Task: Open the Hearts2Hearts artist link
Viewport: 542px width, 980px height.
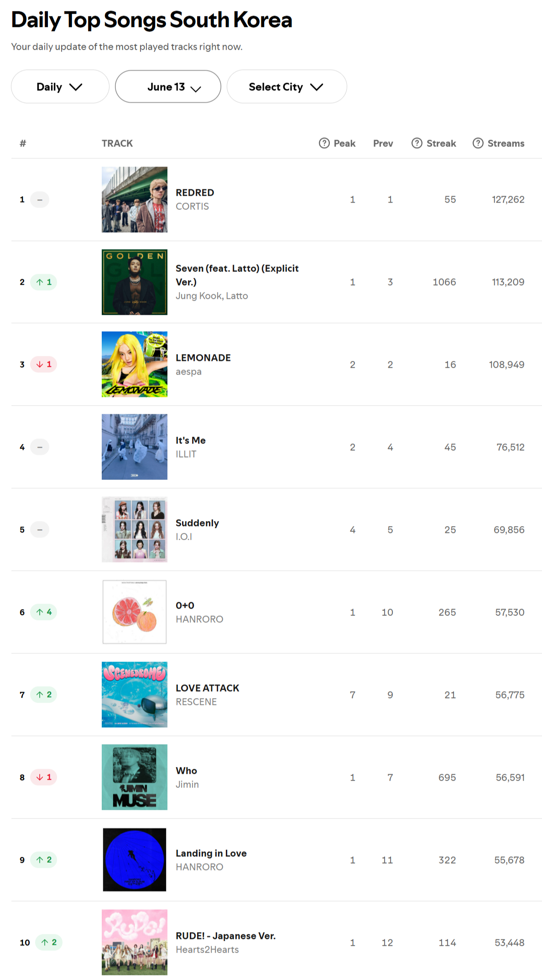Action: tap(207, 949)
